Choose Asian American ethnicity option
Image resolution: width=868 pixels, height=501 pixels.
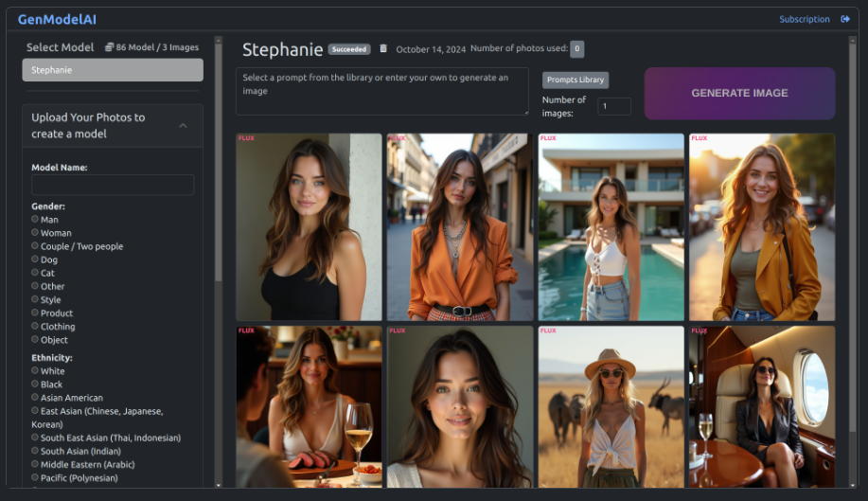tap(35, 397)
